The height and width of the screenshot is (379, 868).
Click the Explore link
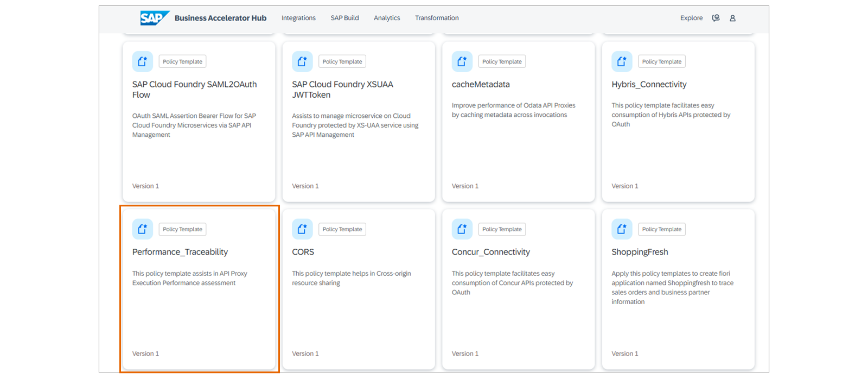691,18
